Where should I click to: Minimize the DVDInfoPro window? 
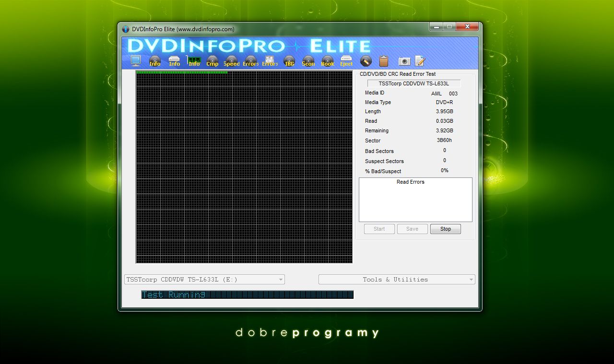tap(436, 27)
